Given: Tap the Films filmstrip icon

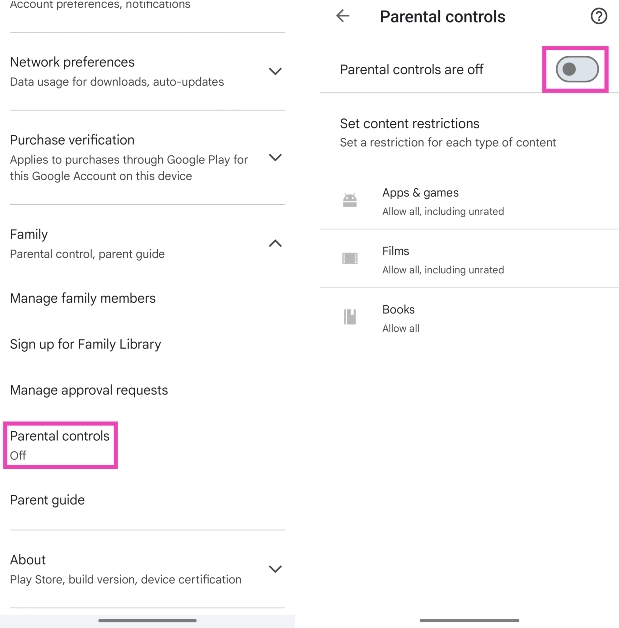Looking at the screenshot, I should (350, 258).
